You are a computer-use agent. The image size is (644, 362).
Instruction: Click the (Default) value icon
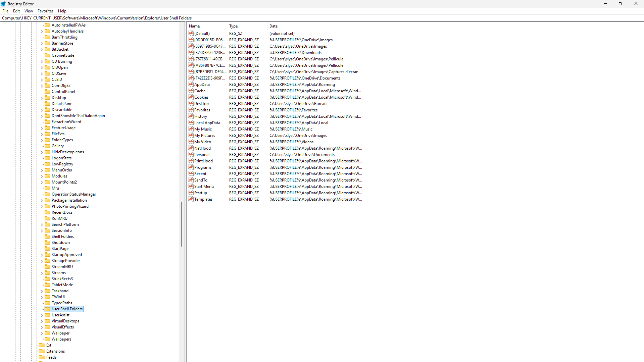(191, 34)
